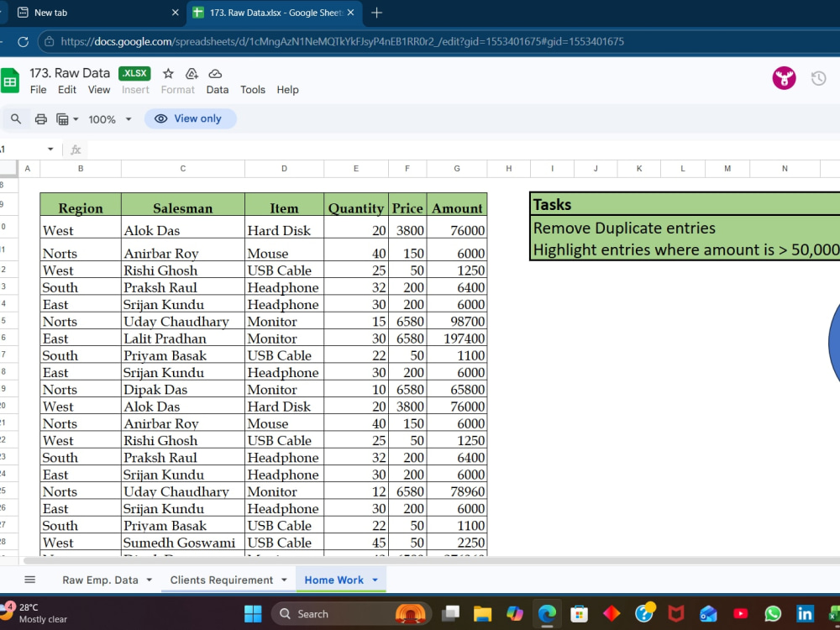Click the Windows taskbar Search box
This screenshot has height=630, width=840.
click(351, 614)
